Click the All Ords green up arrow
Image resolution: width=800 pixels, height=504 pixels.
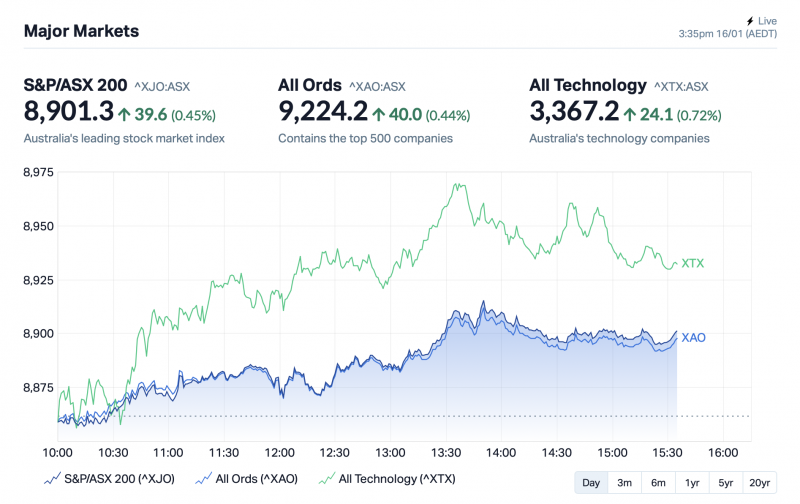[379, 112]
